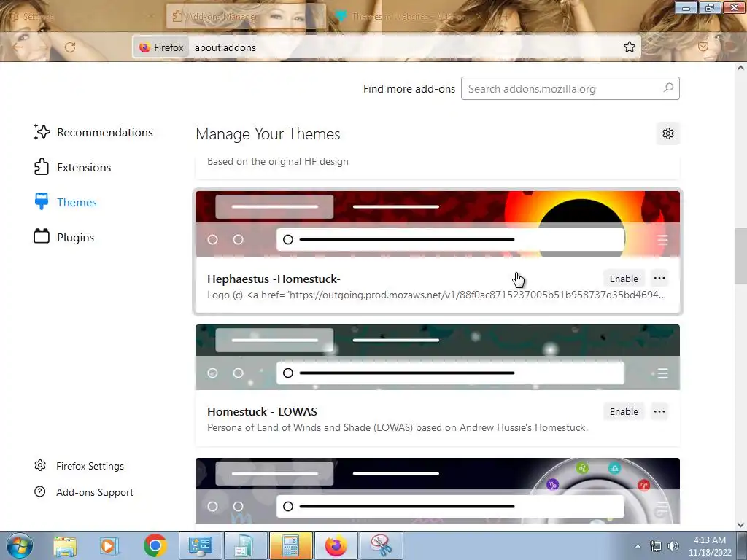Open the Calculator taskbar item
This screenshot has width=747, height=560.
point(290,545)
